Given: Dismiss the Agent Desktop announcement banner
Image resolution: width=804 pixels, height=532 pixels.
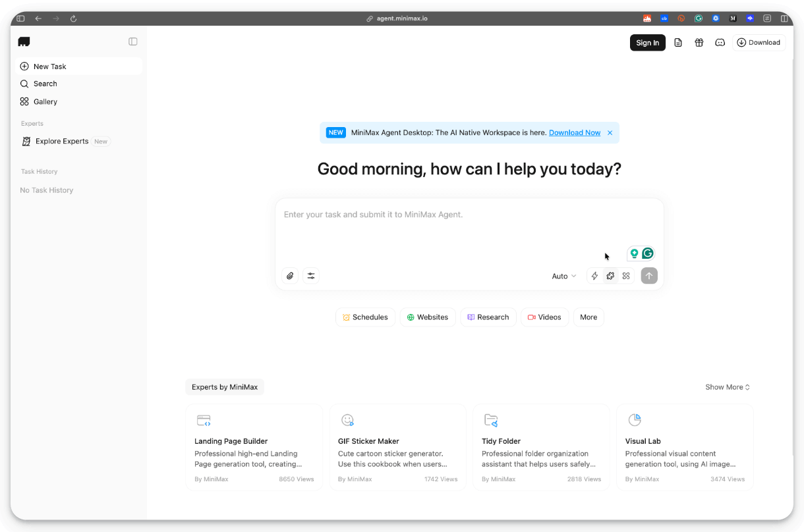Looking at the screenshot, I should tap(610, 133).
